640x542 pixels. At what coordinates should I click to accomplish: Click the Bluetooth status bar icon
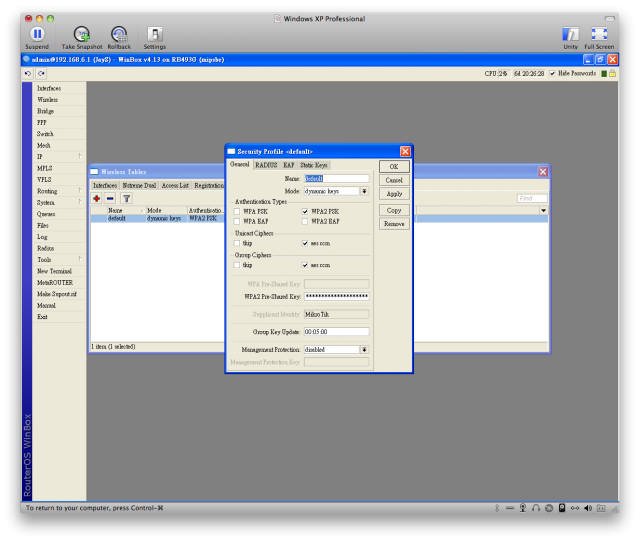coord(497,508)
